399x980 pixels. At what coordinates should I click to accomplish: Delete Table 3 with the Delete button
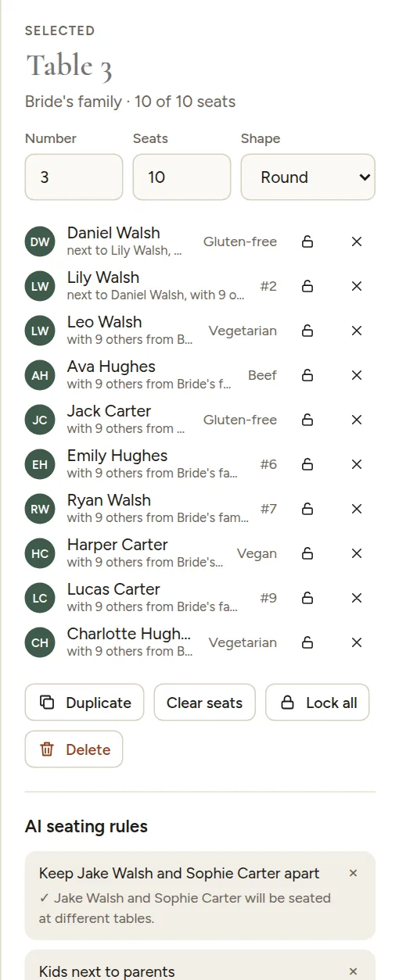point(74,749)
